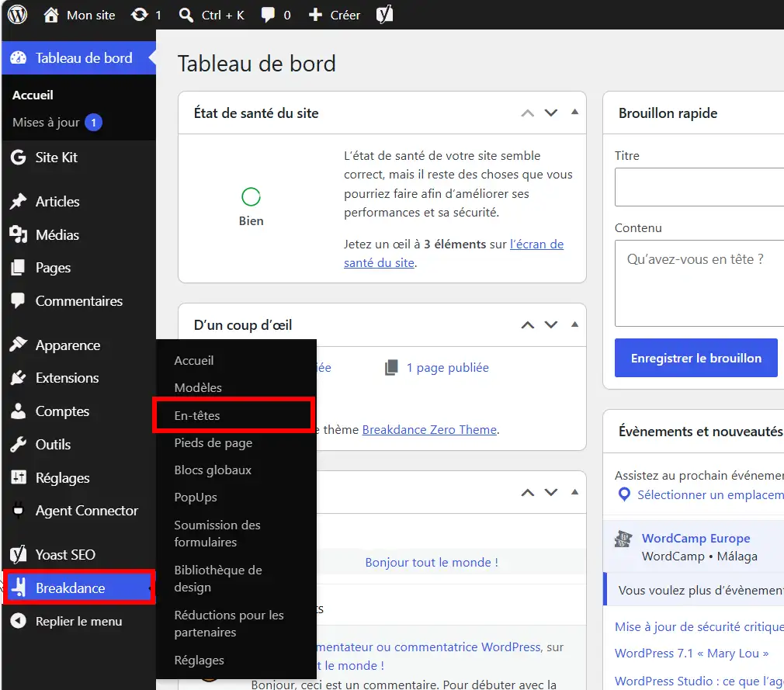Open the WordCamp Europe link

(696, 538)
